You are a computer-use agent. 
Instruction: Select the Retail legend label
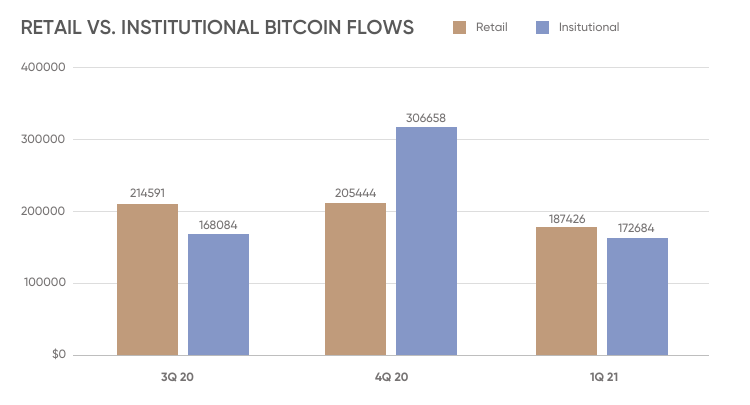493,27
